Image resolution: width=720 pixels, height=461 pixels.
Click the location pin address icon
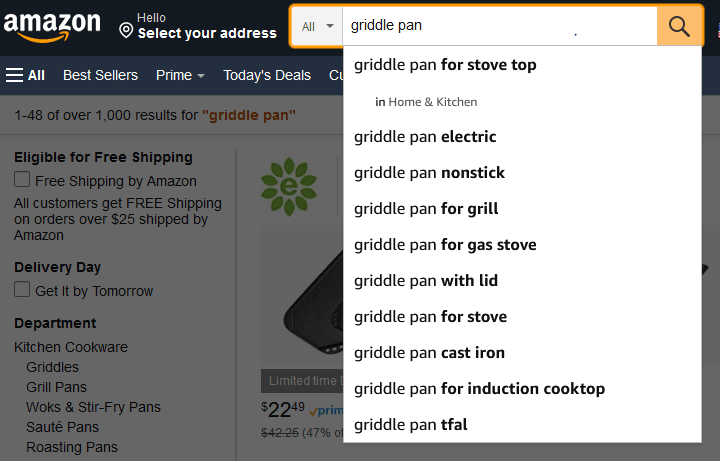click(x=126, y=31)
